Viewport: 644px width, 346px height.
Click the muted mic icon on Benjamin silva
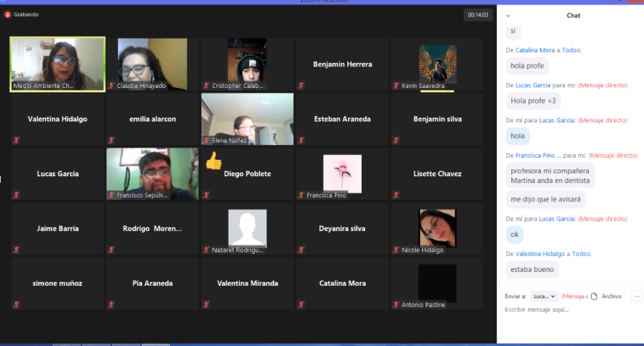click(x=396, y=140)
